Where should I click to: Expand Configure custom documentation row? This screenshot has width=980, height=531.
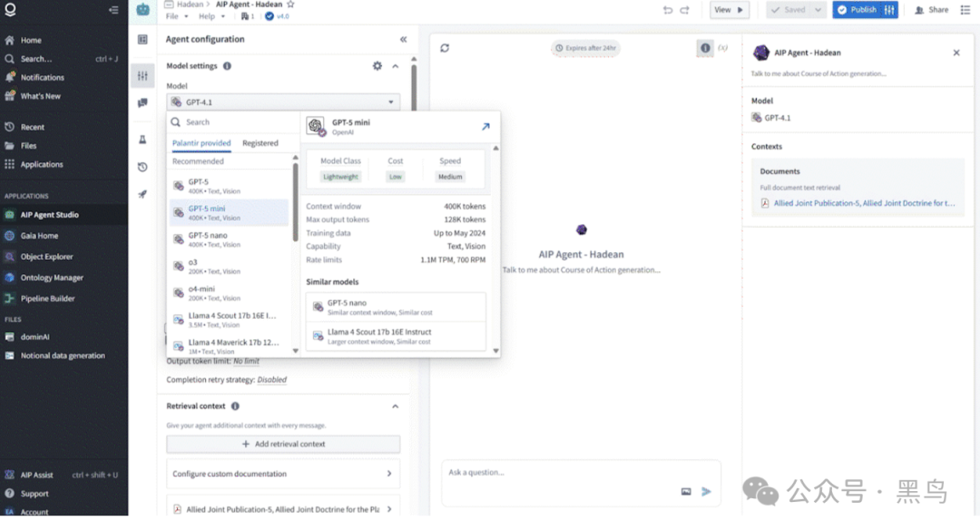[x=283, y=474]
